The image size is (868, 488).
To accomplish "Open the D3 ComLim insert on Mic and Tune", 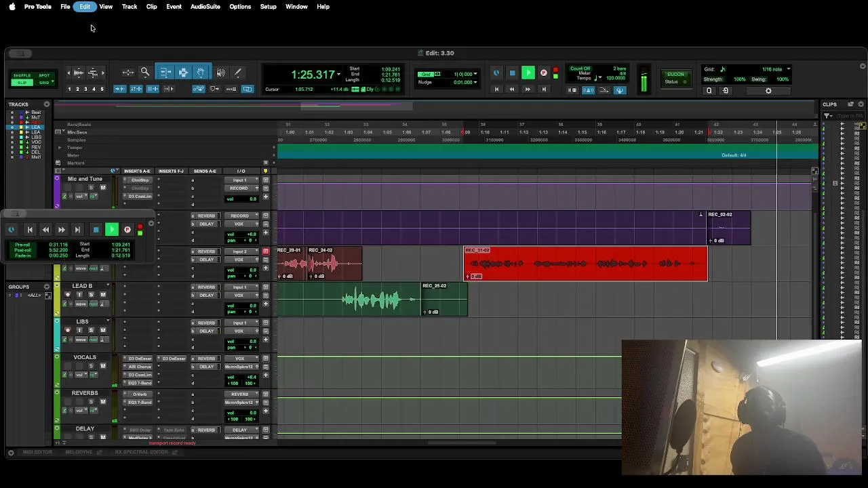I will [138, 197].
